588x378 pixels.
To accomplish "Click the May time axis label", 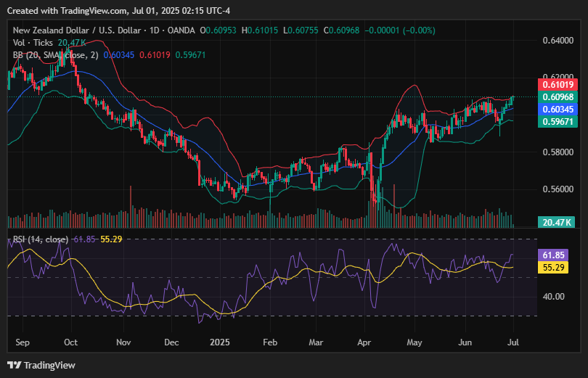I will (415, 342).
